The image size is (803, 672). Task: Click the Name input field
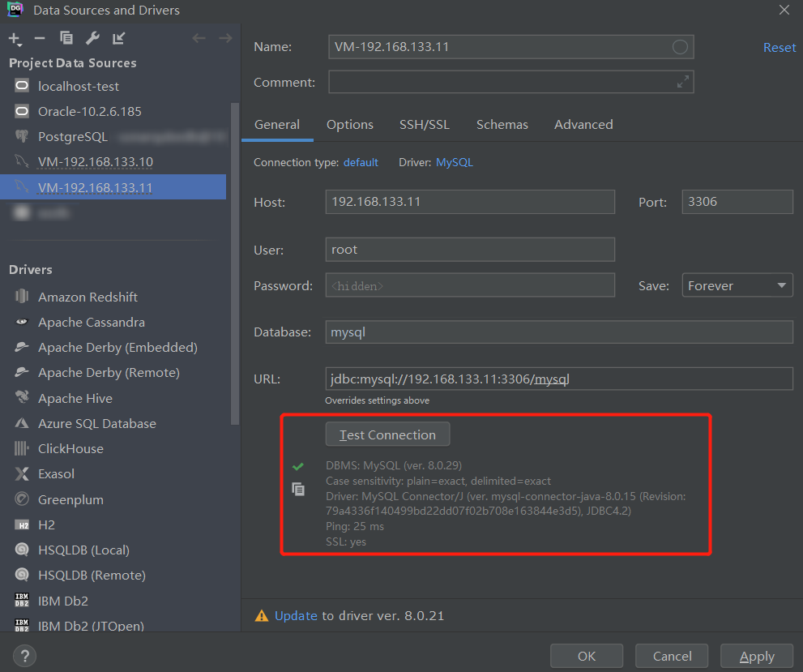coord(511,47)
